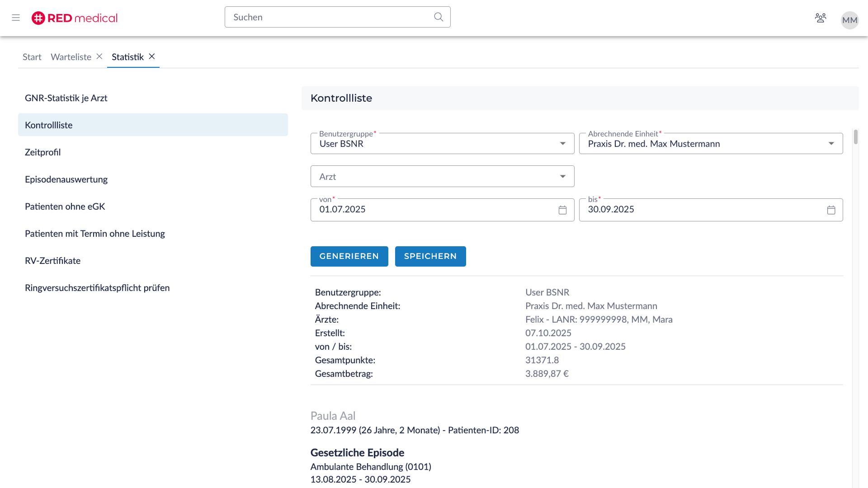Screen dimensions: 868x488
Task: Open the 'von' date calendar icon
Action: pyautogui.click(x=562, y=210)
